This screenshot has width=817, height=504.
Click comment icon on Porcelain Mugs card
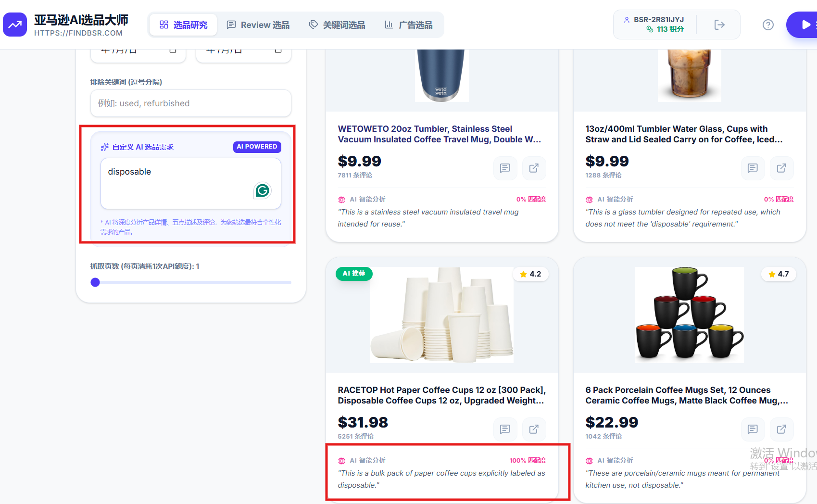753,429
